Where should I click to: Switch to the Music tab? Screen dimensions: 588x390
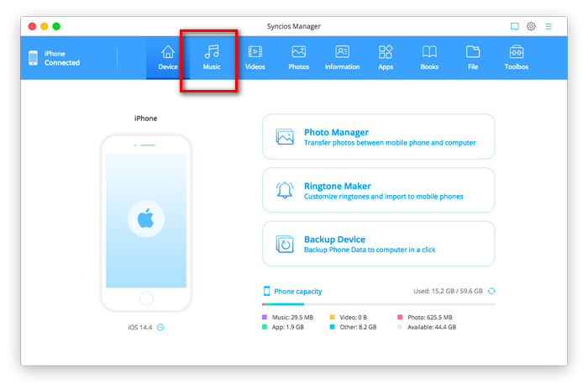click(212, 58)
